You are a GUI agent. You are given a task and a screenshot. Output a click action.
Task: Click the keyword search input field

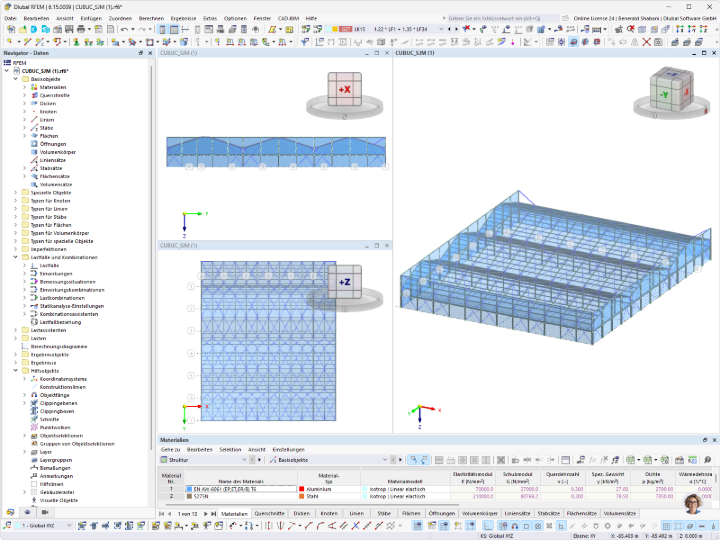503,18
